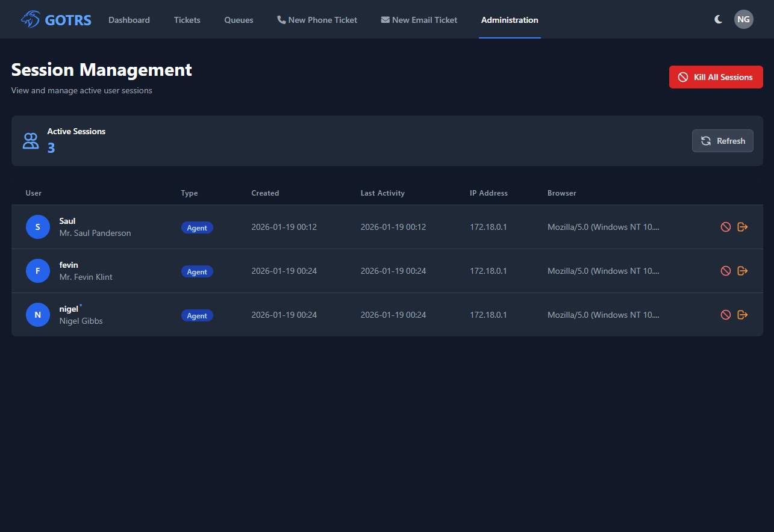Terminate nigel's session via the red prohibition icon
The image size is (774, 532).
725,315
